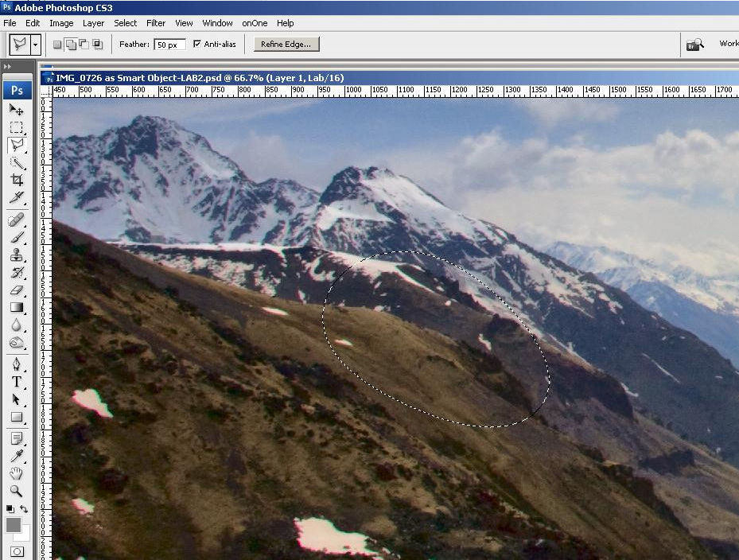Select the Horizontal Type tool

pos(16,381)
